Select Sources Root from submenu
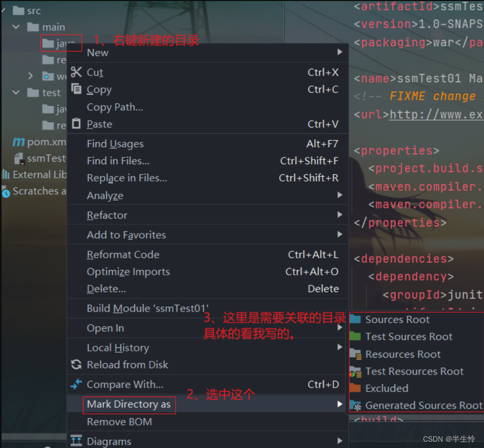The width and height of the screenshot is (484, 448). click(x=417, y=319)
